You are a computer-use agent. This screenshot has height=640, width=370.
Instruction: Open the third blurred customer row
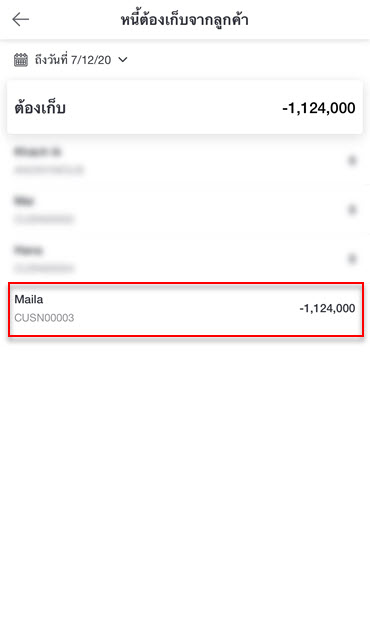point(185,258)
